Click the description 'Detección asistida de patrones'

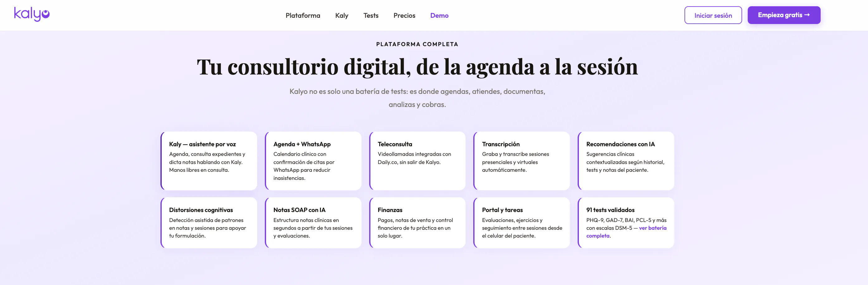(207, 228)
